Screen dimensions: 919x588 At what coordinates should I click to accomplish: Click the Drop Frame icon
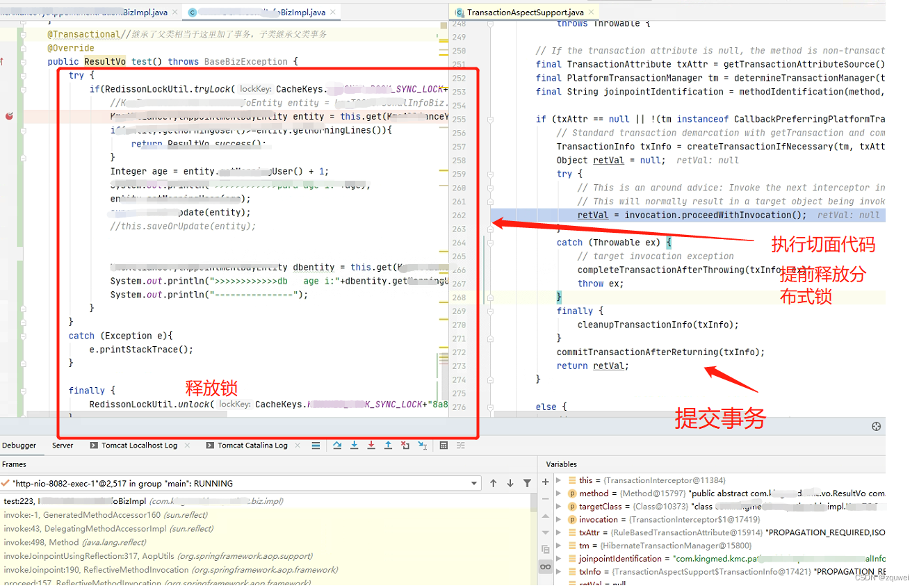[405, 446]
